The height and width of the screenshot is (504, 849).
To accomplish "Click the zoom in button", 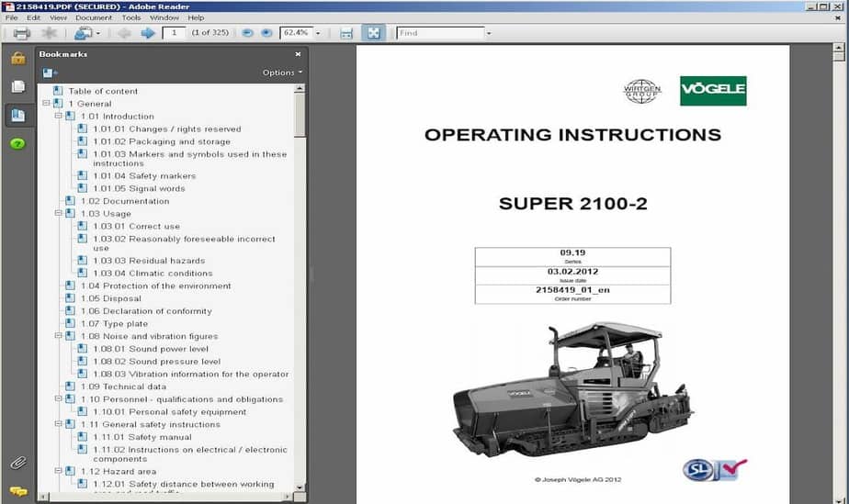I will point(266,33).
